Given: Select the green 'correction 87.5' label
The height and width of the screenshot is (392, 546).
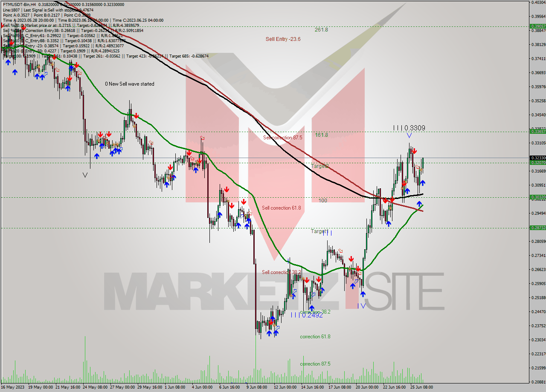Looking at the screenshot, I should coord(315,364).
